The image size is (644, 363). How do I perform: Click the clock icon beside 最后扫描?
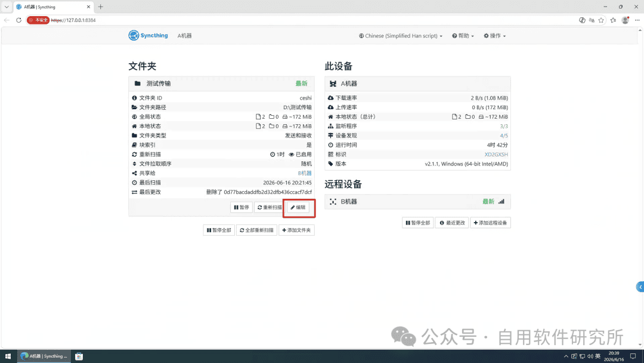click(134, 183)
